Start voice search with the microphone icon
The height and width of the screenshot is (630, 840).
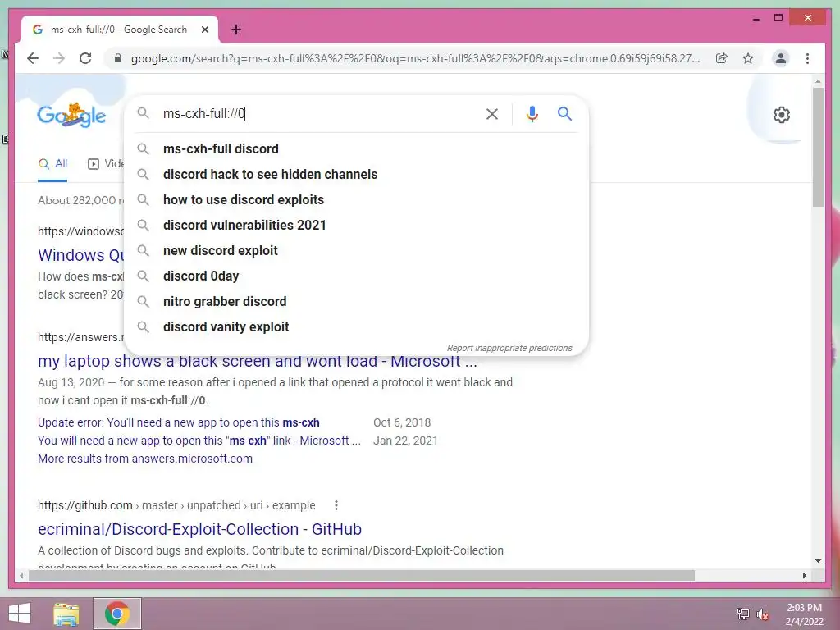pyautogui.click(x=532, y=113)
